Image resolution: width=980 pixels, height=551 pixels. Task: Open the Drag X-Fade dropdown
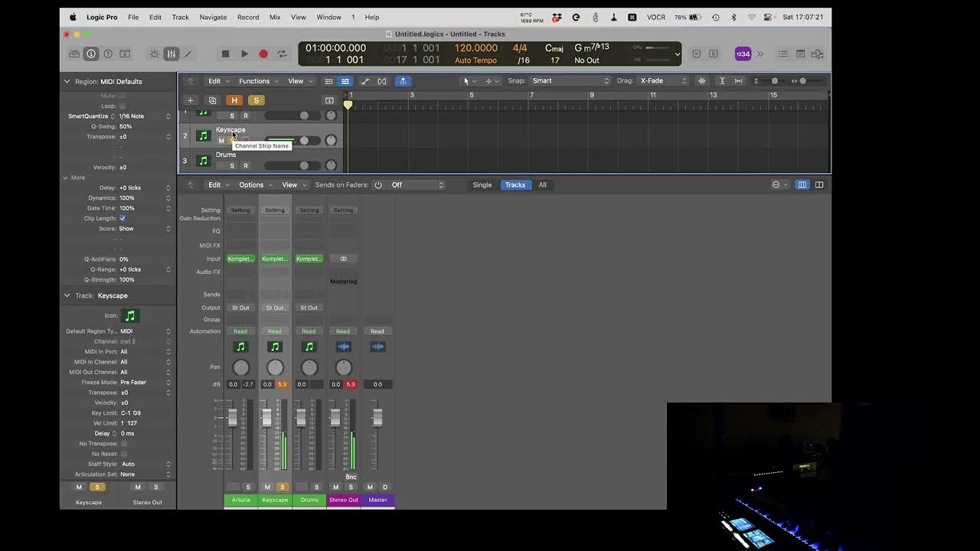click(663, 81)
